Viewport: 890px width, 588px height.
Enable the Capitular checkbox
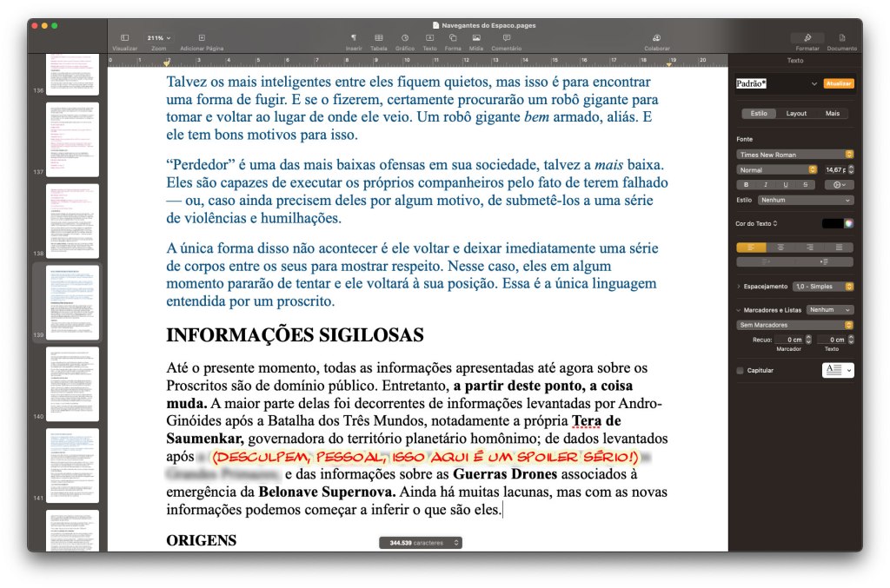tap(741, 370)
